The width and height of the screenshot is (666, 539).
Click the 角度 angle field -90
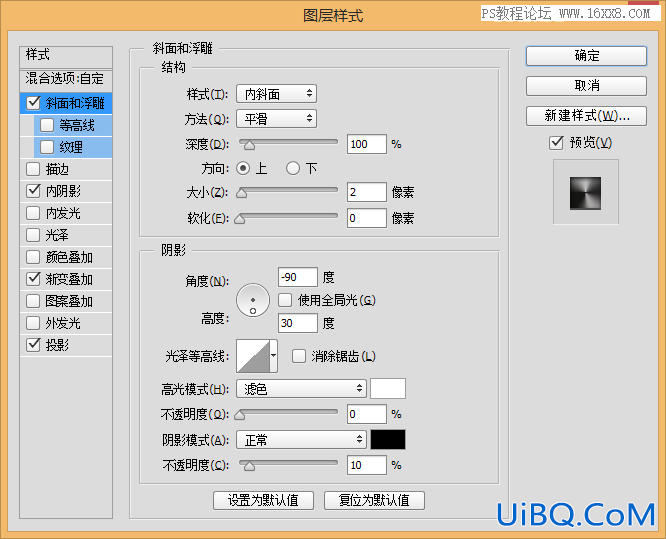(297, 277)
